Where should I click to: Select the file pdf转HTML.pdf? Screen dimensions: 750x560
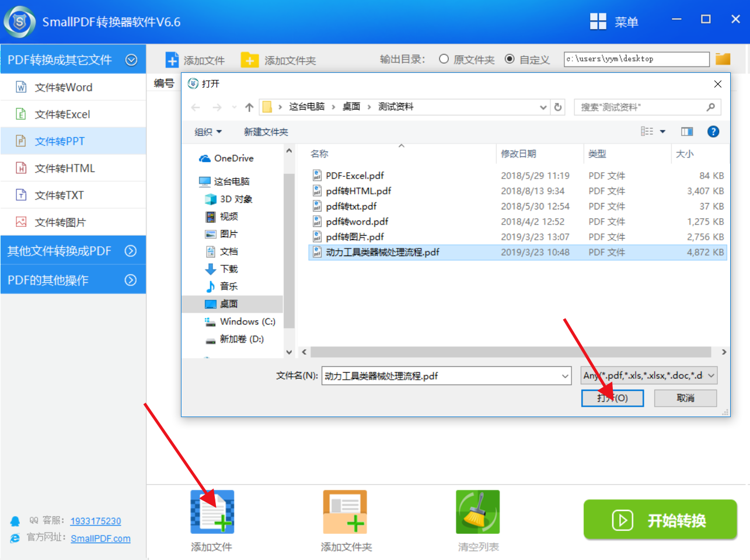click(358, 191)
